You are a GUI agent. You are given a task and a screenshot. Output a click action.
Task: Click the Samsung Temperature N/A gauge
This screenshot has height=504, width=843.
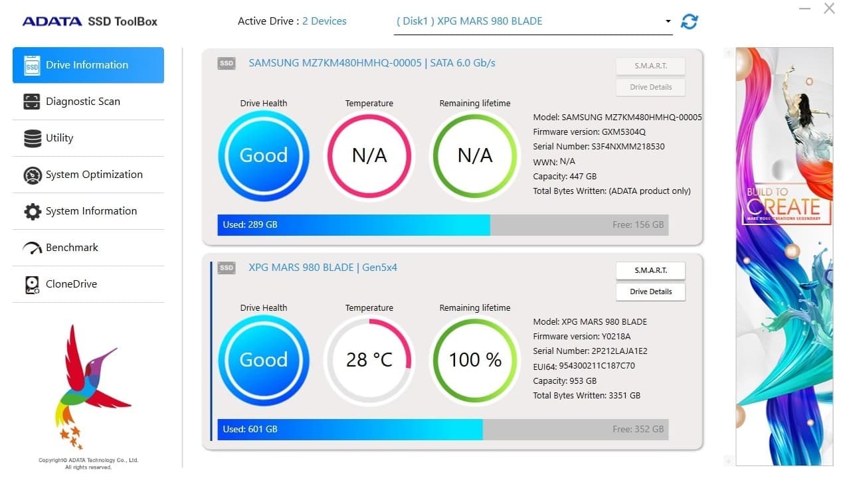tap(369, 156)
